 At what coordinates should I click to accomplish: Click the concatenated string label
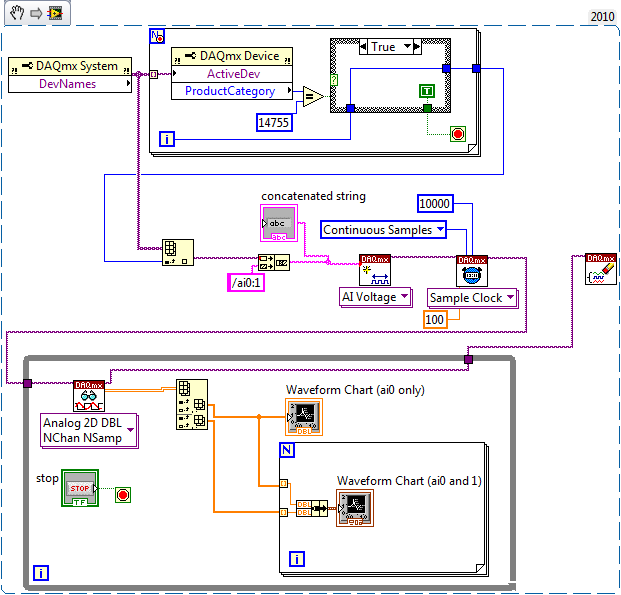tap(313, 196)
